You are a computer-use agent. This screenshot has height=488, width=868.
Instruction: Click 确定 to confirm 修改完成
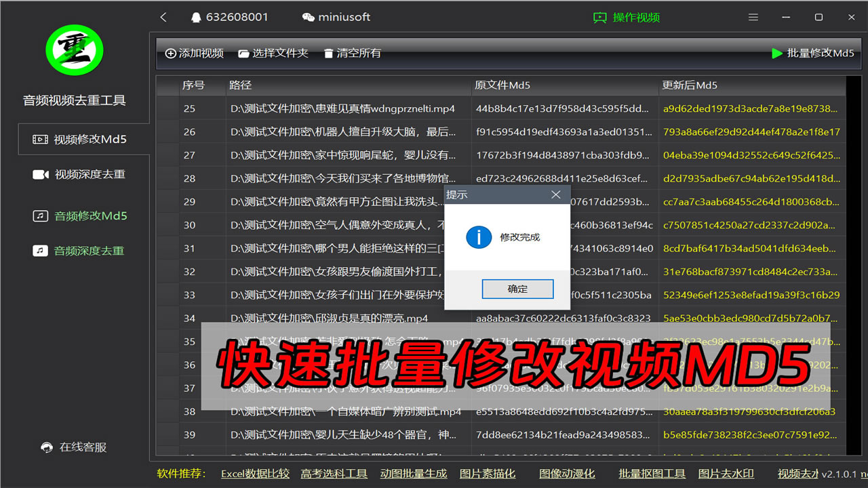(517, 289)
